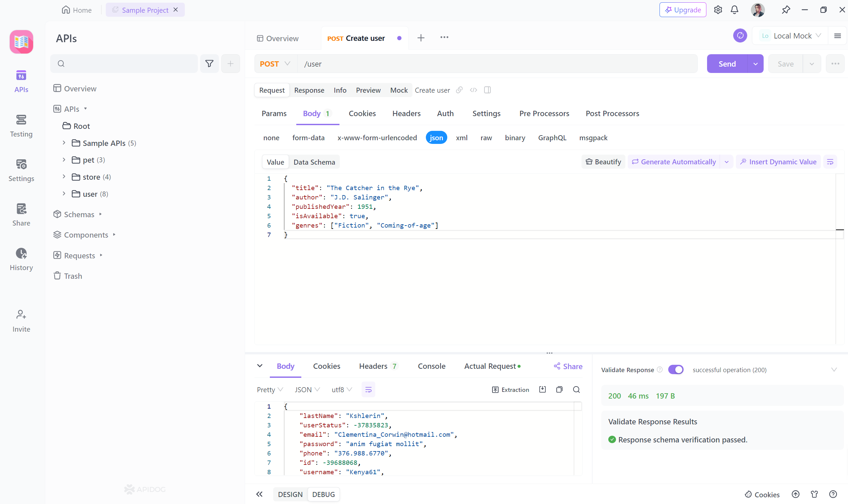Switch to the DESIGN tab
Image resolution: width=848 pixels, height=504 pixels.
290,494
